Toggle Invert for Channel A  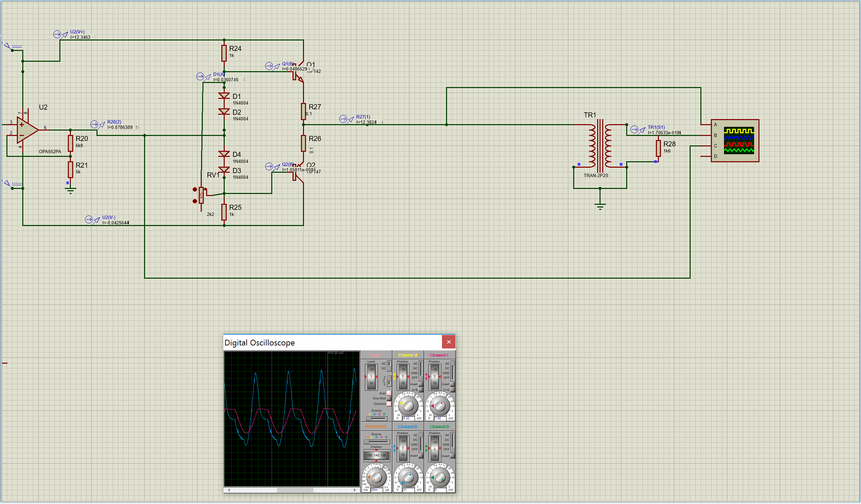[421, 384]
